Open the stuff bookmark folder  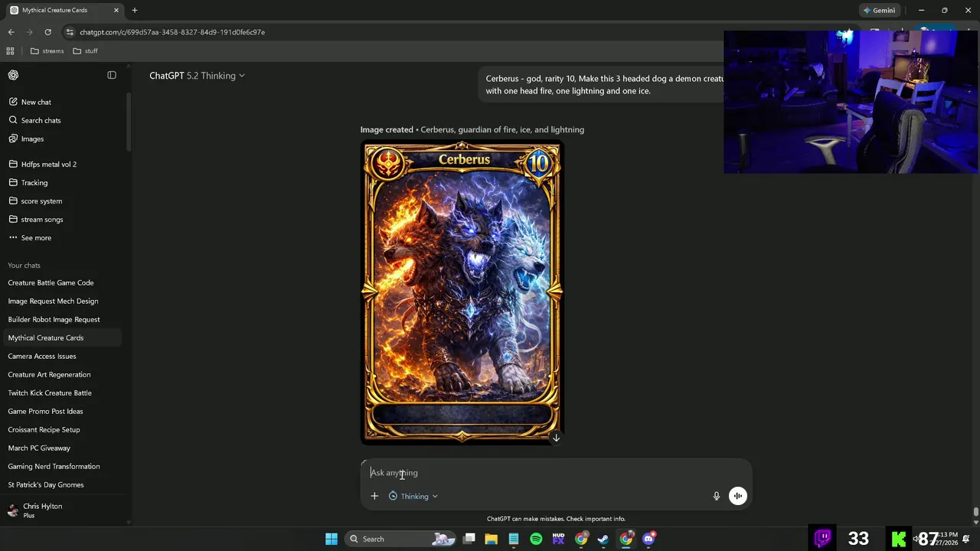coord(85,51)
